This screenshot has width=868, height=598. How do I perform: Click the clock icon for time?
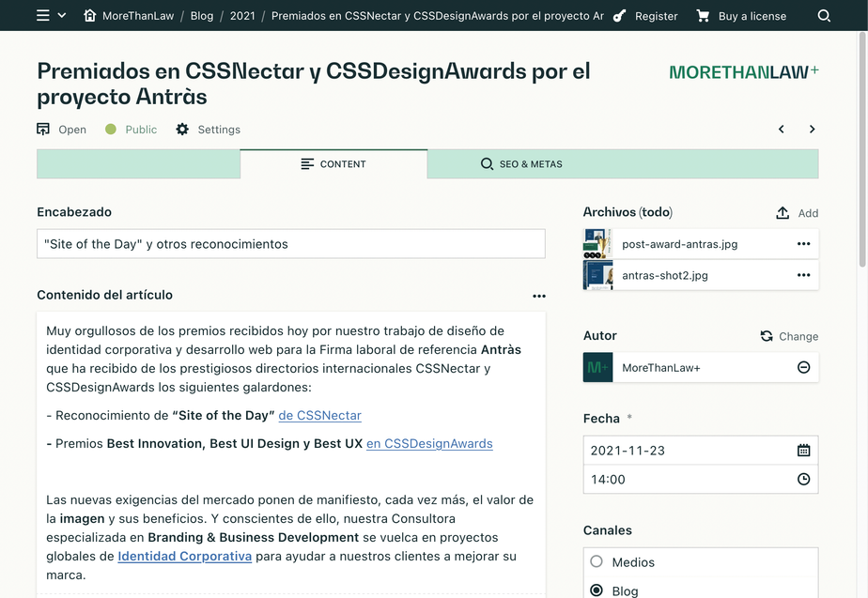point(803,480)
